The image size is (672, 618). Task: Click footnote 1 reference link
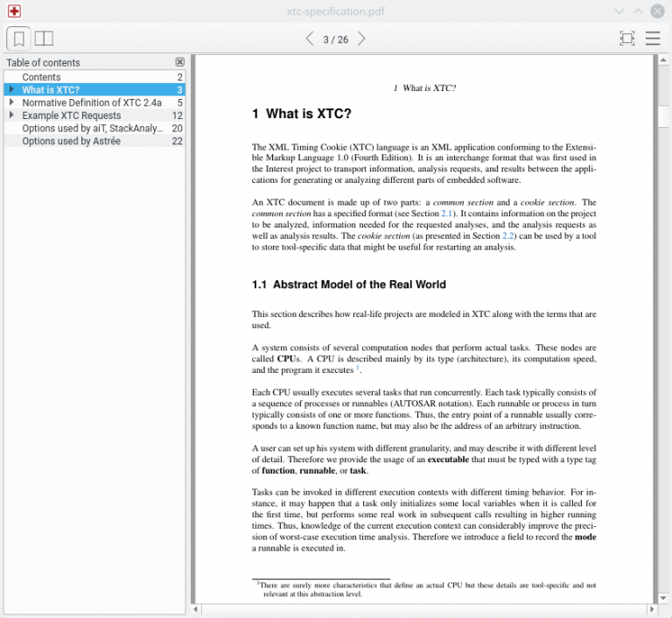[357, 368]
